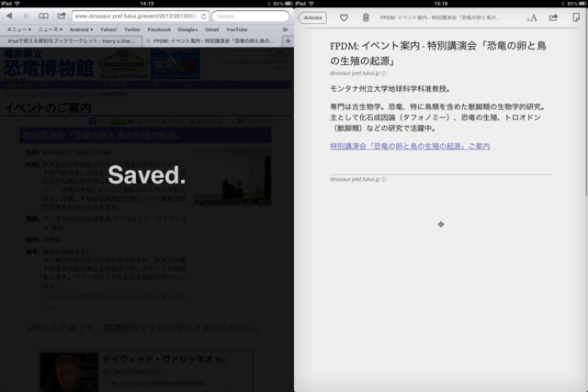Image resolution: width=588 pixels, height=392 pixels.
Task: Tap the Google search field
Action: tap(250, 17)
